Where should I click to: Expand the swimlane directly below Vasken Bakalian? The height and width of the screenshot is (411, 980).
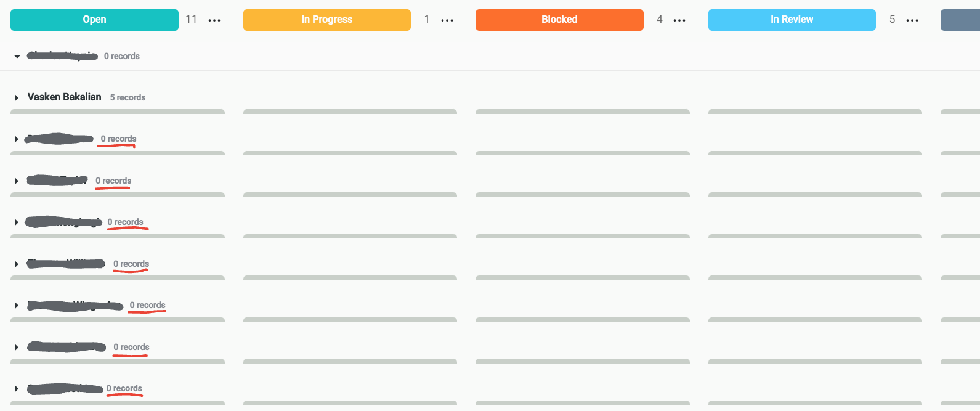[x=17, y=139]
